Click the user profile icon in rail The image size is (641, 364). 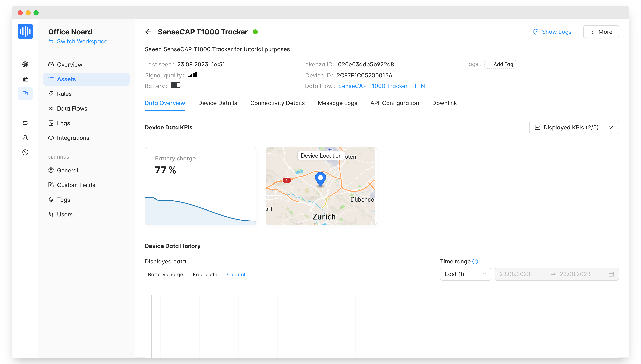25,138
